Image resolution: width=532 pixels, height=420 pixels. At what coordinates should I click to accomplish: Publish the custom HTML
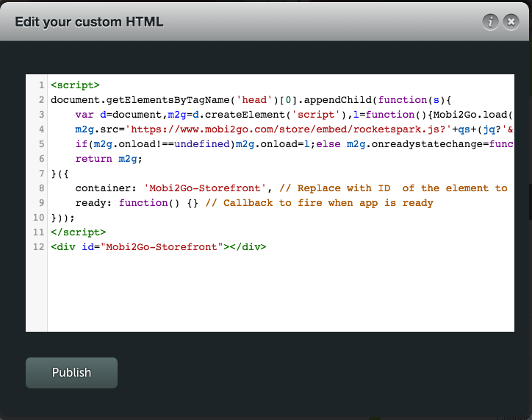coord(71,372)
